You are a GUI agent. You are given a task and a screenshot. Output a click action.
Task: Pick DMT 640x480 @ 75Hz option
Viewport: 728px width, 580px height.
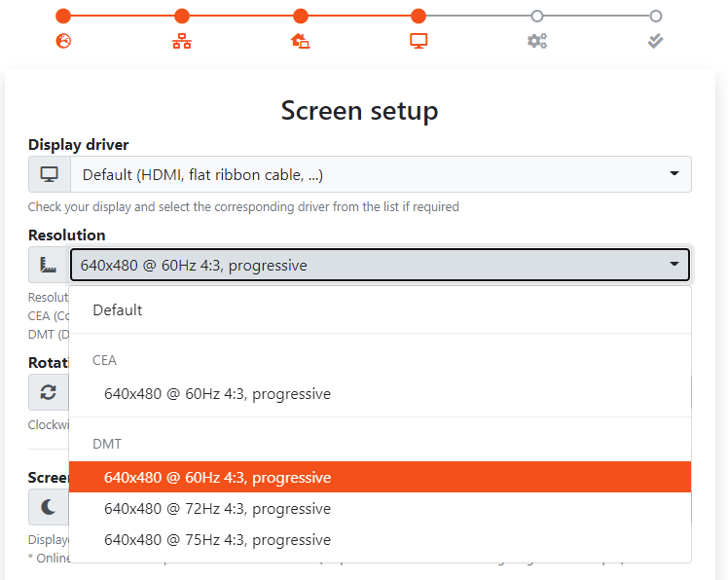click(380, 539)
